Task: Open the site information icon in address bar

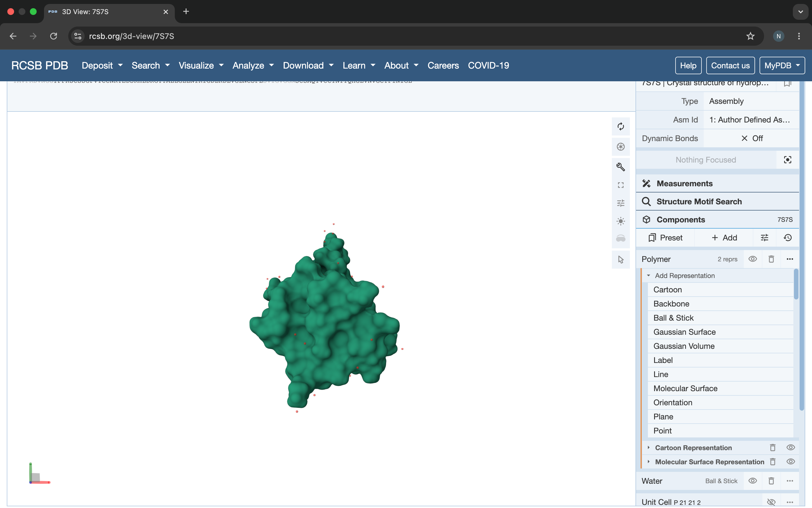Action: click(x=78, y=36)
